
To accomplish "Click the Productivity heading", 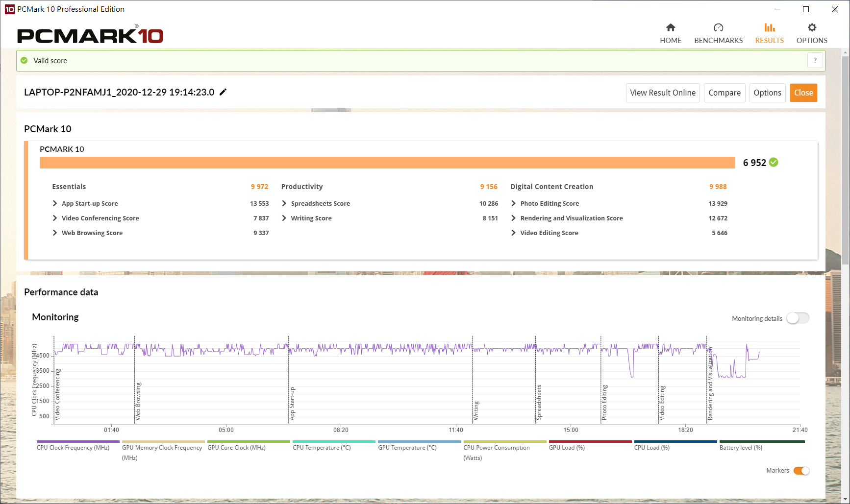I will click(x=302, y=187).
